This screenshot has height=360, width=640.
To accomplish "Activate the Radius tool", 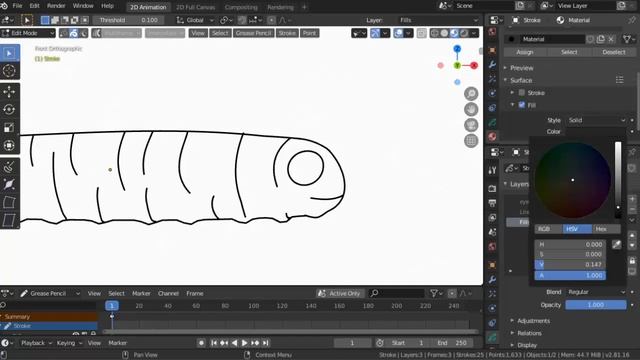I will (x=9, y=184).
